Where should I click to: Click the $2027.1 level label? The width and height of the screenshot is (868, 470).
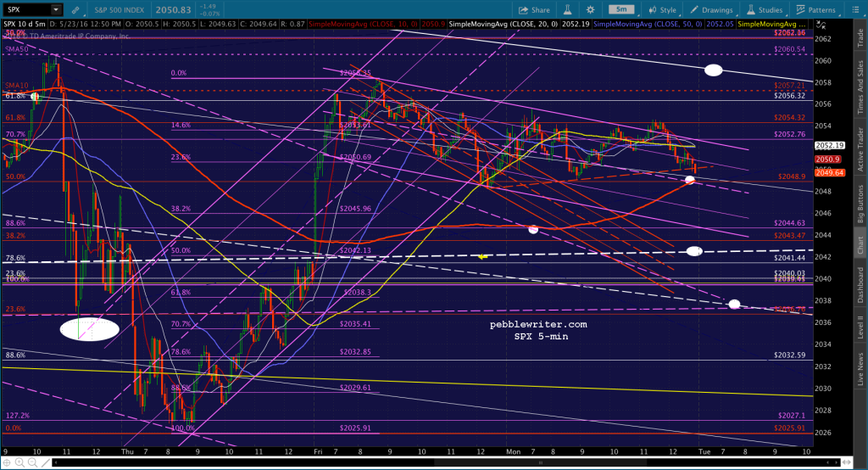click(x=792, y=415)
